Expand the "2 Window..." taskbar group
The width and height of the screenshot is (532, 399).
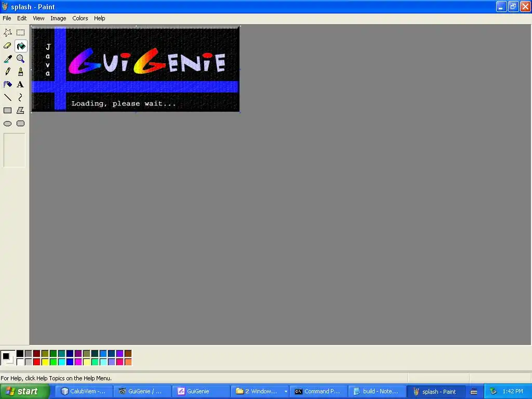pos(260,392)
